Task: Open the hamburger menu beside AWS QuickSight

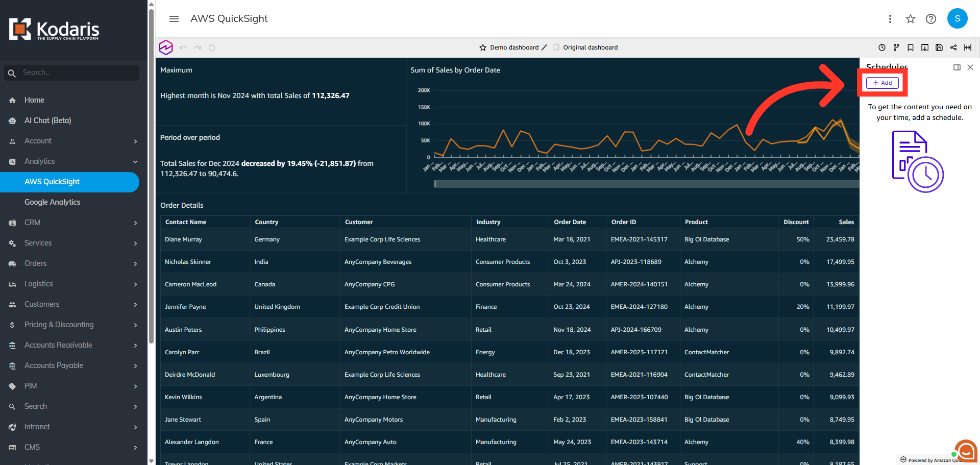Action: coord(174,19)
